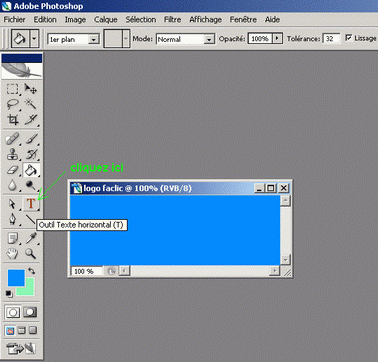
Task: Open the Mode dropdown set to Normal
Action: 185,39
